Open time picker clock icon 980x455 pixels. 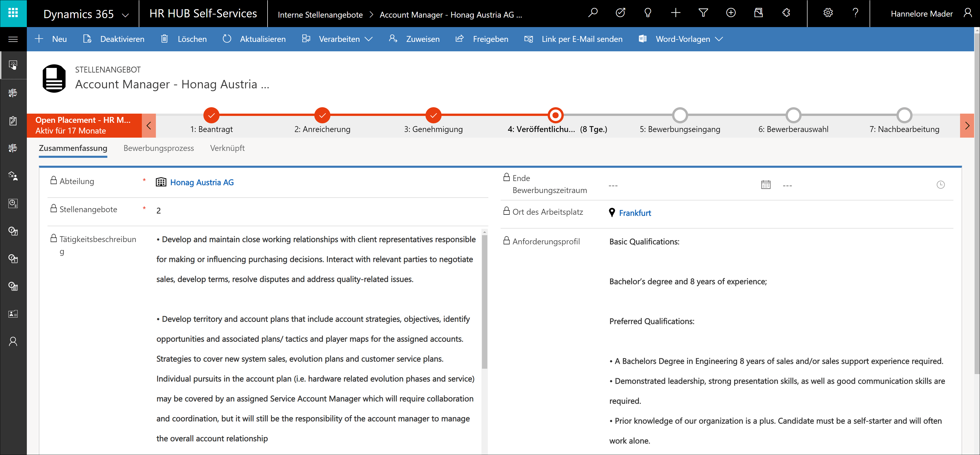(x=940, y=185)
